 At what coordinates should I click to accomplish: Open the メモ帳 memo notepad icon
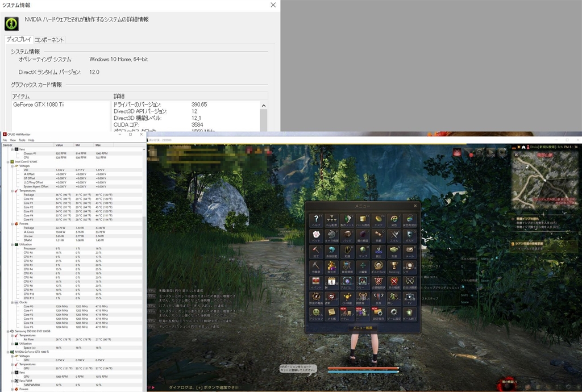pos(331,314)
